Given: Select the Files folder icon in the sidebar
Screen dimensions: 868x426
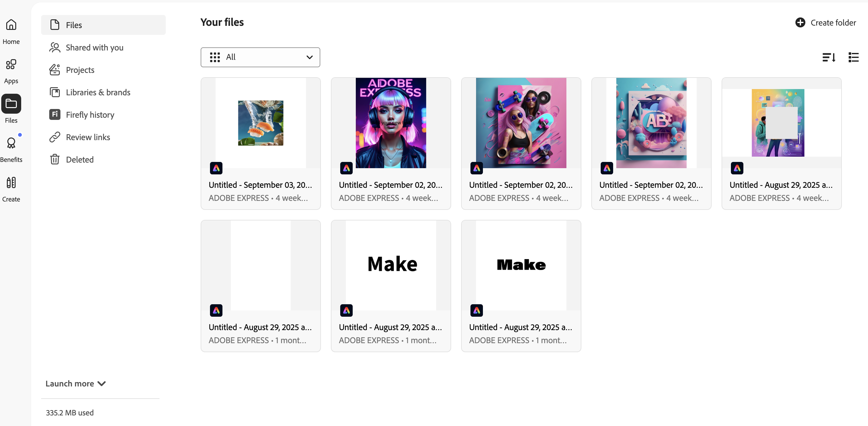Looking at the screenshot, I should [x=11, y=104].
